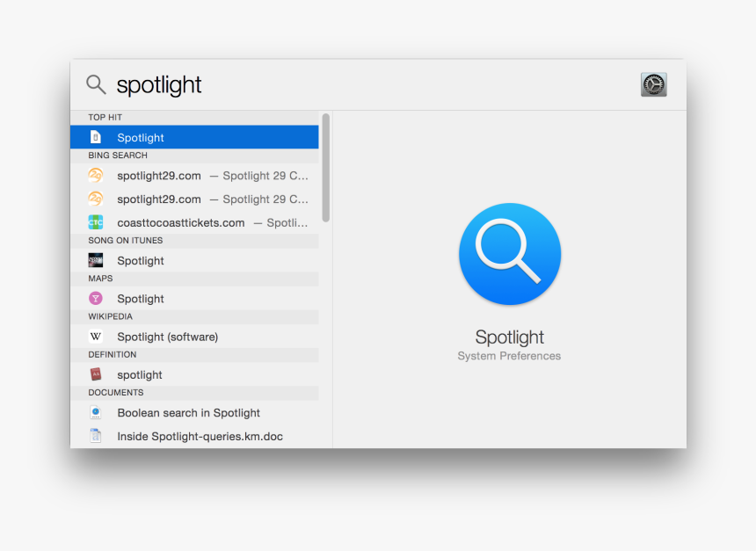Image resolution: width=756 pixels, height=551 pixels.
Task: Click the magnifying glass icon in the search bar
Action: click(x=96, y=84)
